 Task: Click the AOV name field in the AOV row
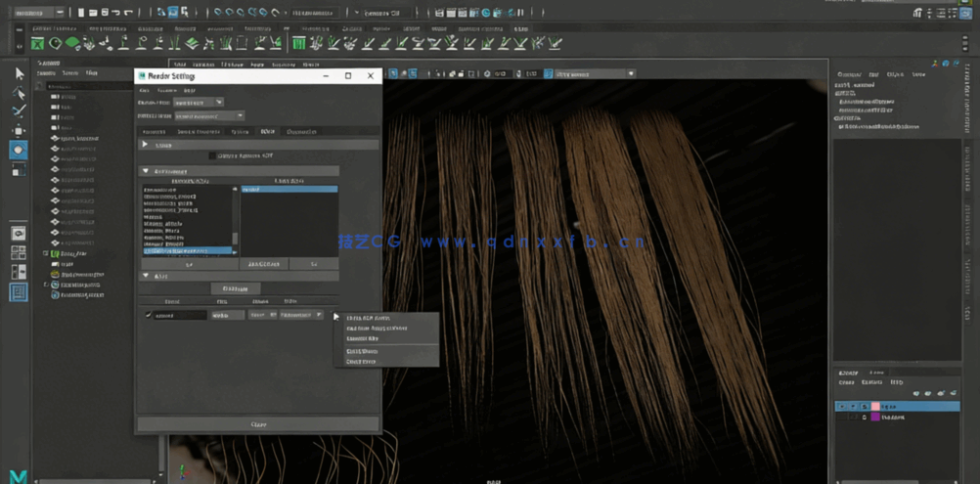point(179,315)
